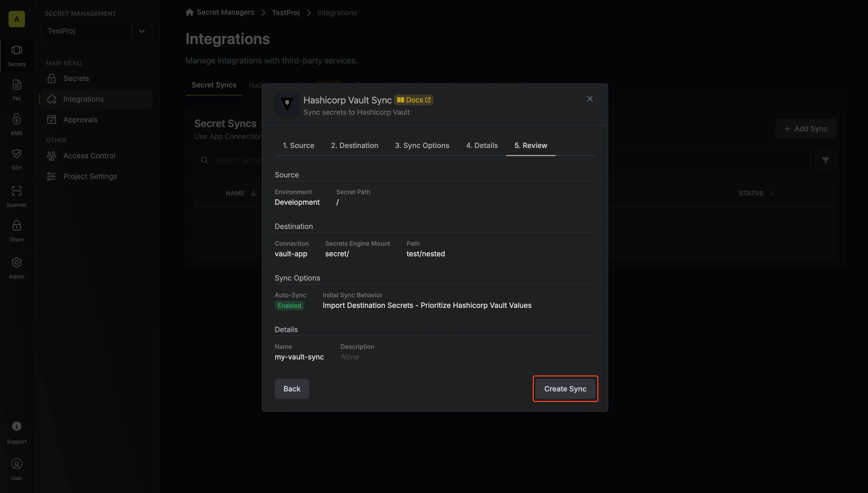Viewport: 868px width, 493px height.
Task: Open Secrets in main menu
Action: (97, 79)
